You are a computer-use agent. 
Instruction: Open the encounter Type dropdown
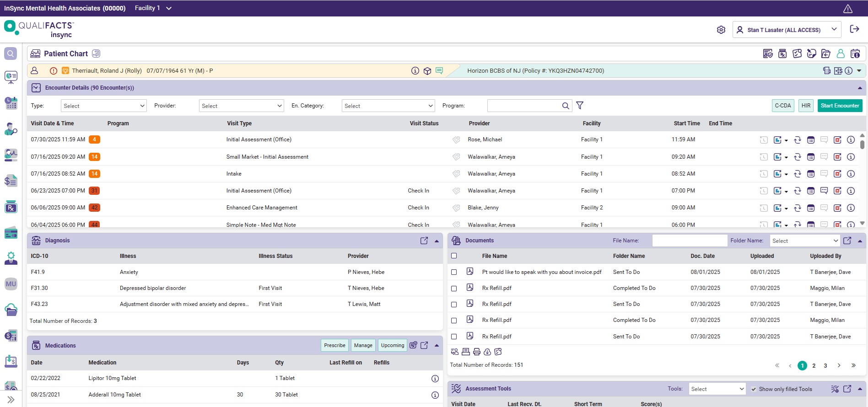(103, 106)
